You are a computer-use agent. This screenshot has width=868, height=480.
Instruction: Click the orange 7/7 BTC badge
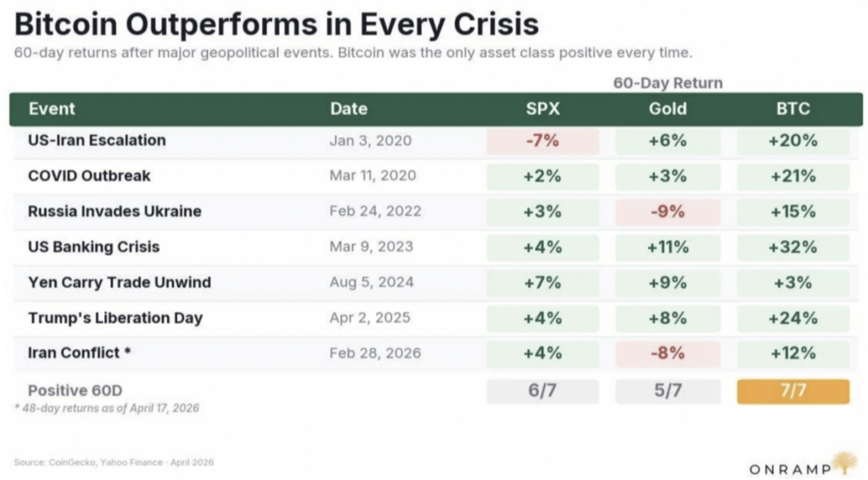(x=793, y=391)
